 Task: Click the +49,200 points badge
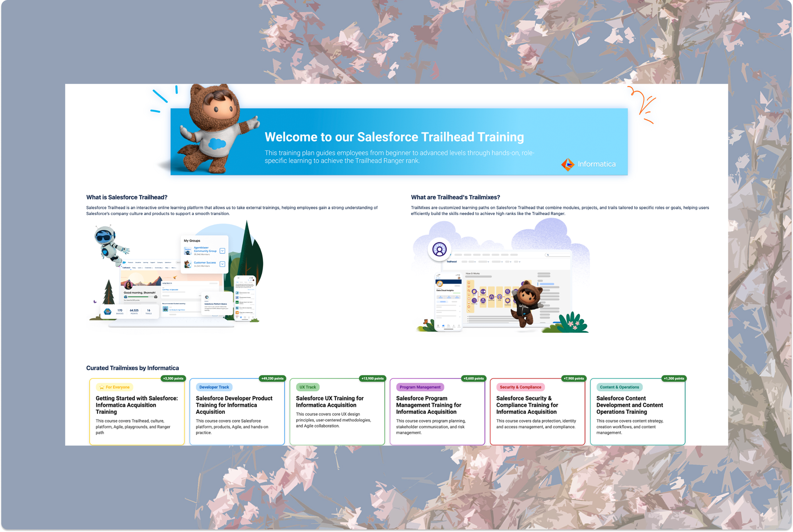click(x=272, y=378)
